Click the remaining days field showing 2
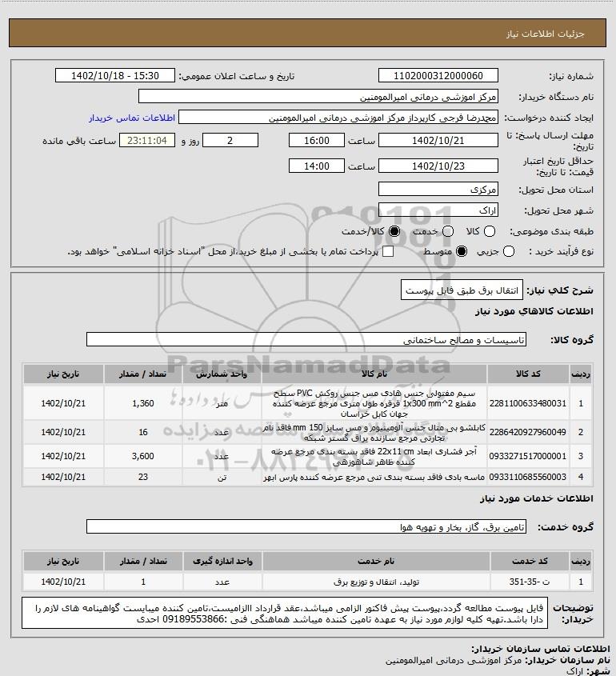This screenshot has width=616, height=676. coord(230,141)
